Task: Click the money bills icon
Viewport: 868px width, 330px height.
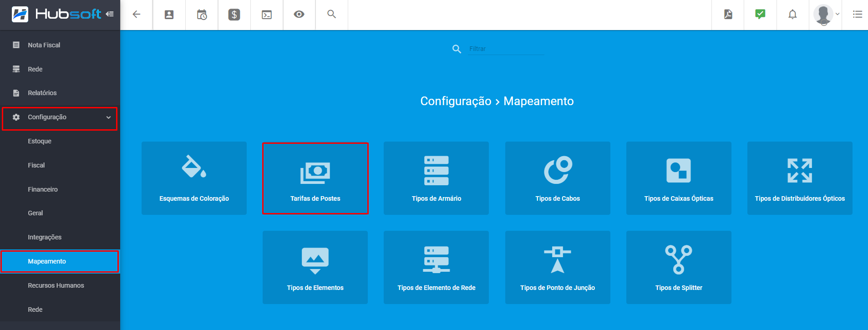Action: pos(315,173)
